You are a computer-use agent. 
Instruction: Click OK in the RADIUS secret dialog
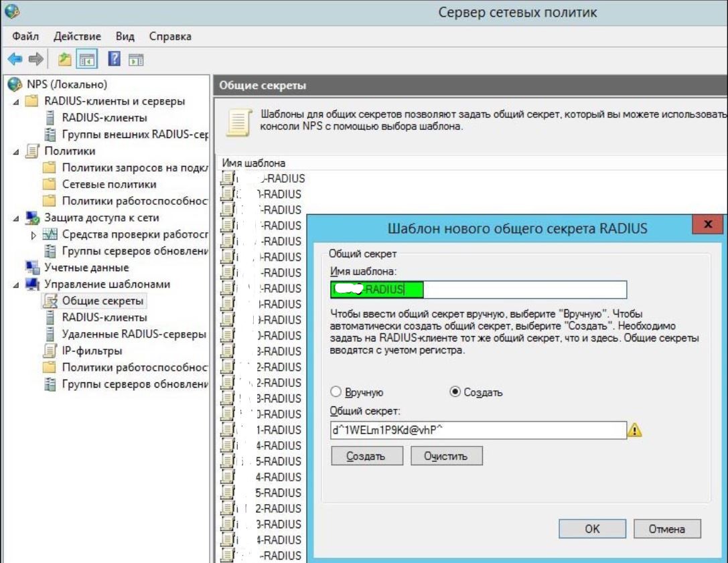[x=592, y=529]
